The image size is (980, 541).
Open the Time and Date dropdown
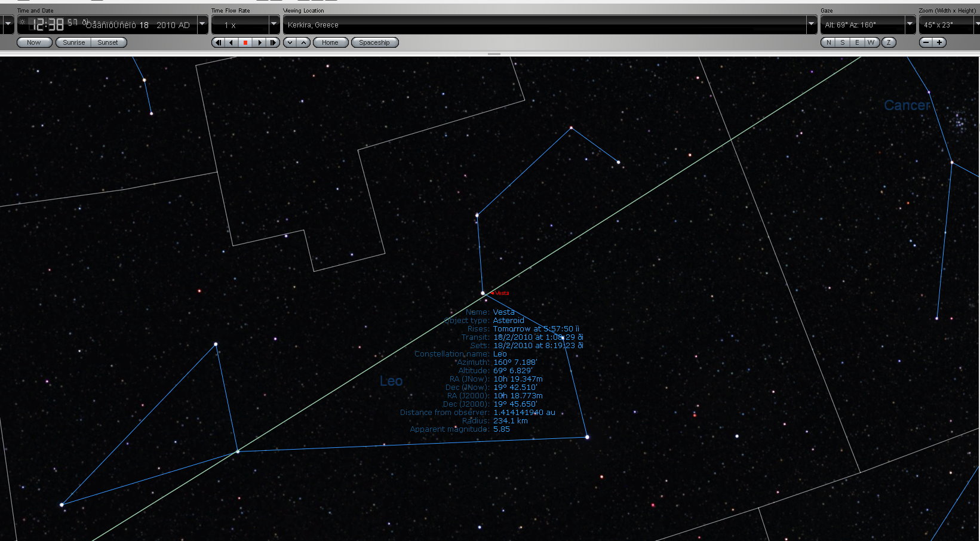click(x=202, y=24)
